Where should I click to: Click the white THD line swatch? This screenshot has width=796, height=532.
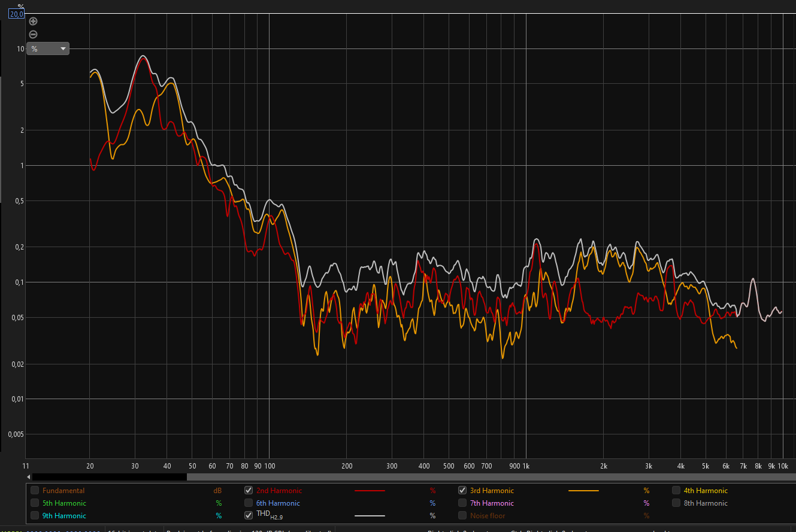click(370, 516)
